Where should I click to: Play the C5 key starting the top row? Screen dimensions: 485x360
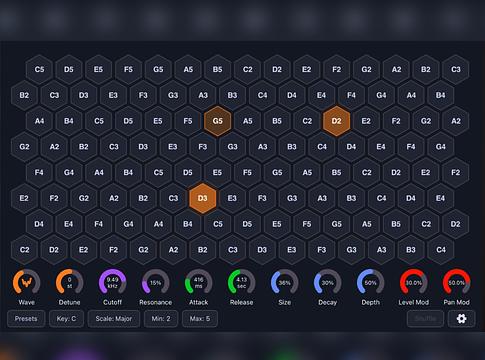39,69
